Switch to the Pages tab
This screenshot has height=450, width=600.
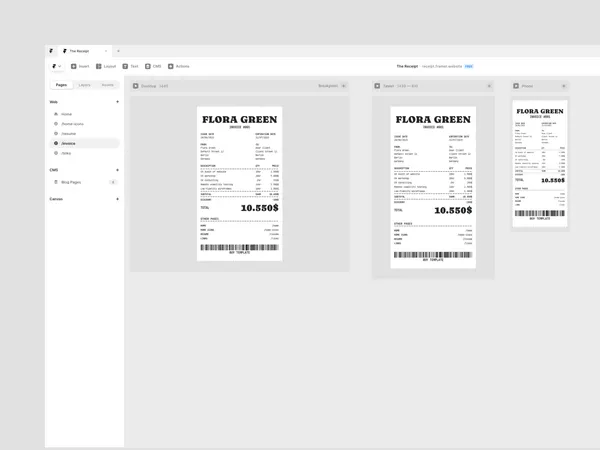[61, 85]
